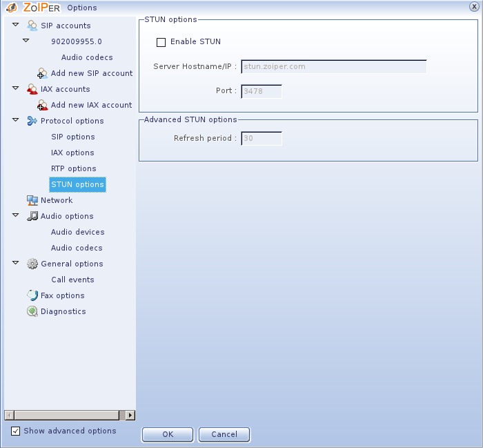This screenshot has height=448, width=483.
Task: Click the IAX accounts icon
Action: tap(32, 89)
